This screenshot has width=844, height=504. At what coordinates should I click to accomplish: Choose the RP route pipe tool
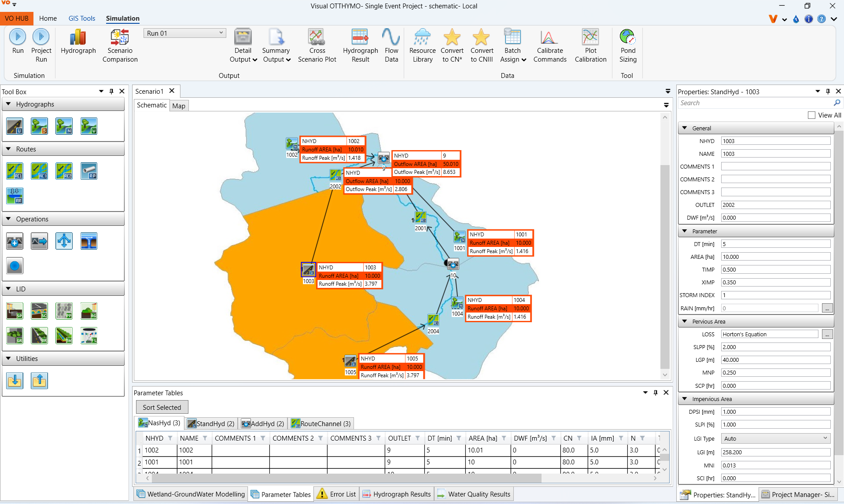pyautogui.click(x=88, y=171)
